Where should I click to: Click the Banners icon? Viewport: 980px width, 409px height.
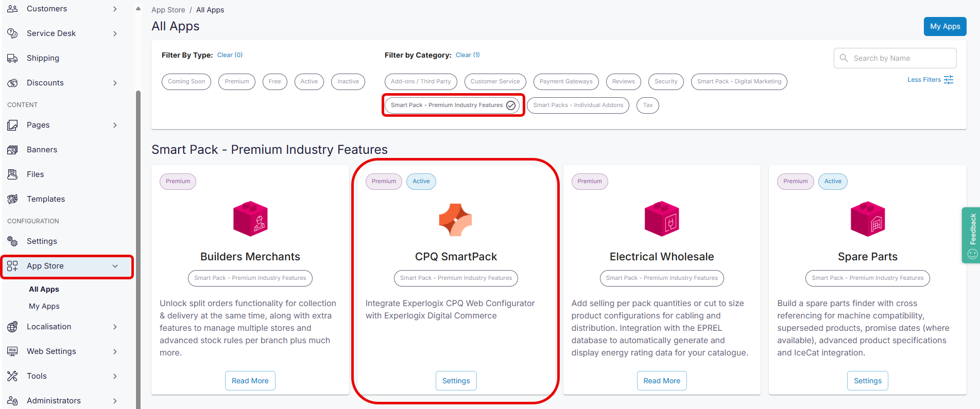click(x=12, y=150)
